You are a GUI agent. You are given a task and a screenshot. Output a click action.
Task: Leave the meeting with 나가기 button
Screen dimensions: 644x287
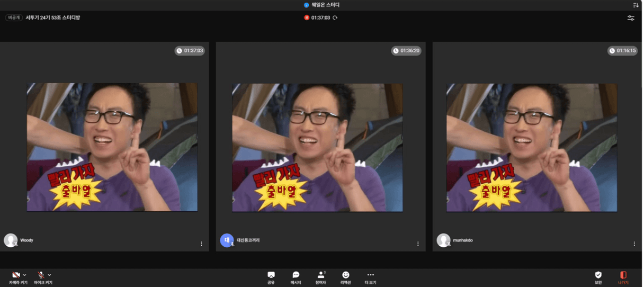(x=623, y=275)
